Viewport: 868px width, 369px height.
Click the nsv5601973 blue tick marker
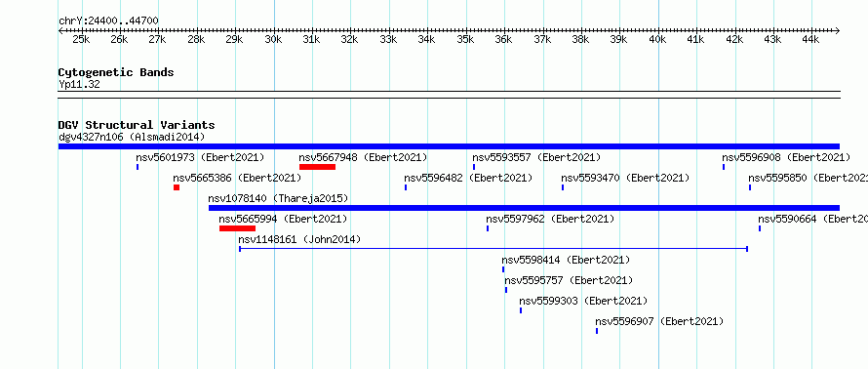point(138,167)
